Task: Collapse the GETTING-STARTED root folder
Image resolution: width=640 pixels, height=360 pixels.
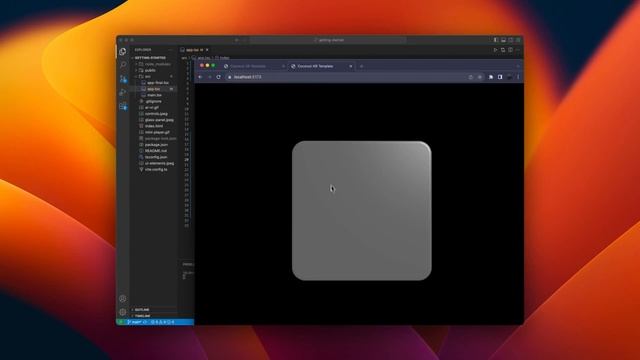Action: coord(154,58)
